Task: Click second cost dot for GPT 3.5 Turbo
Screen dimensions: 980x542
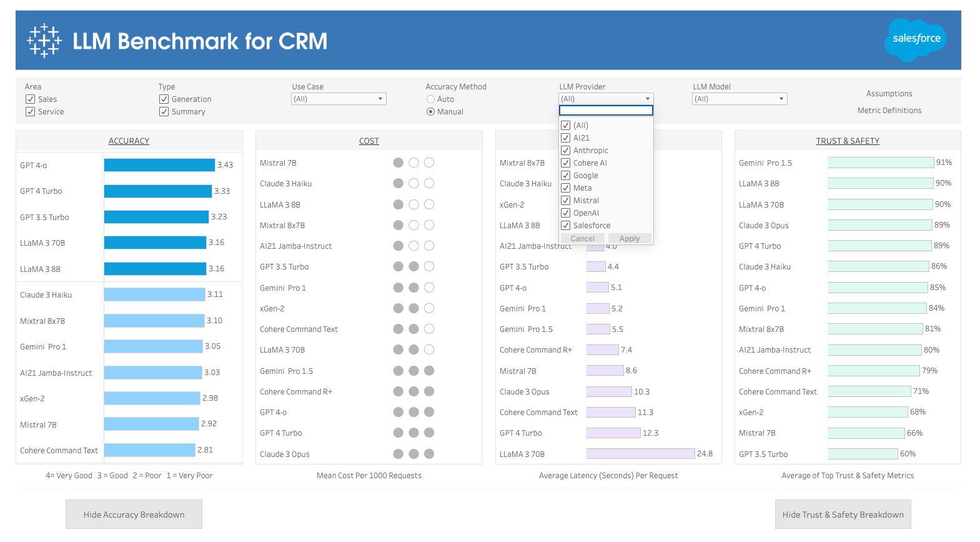Action: pos(413,266)
